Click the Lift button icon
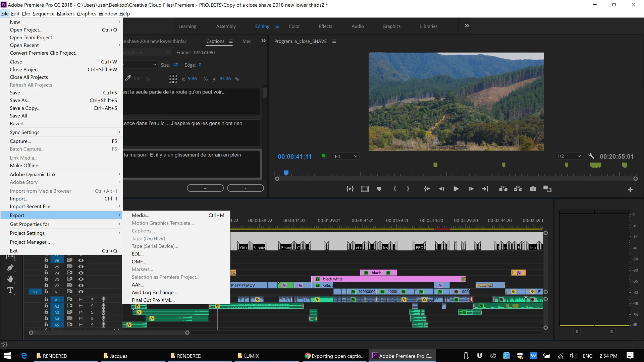 (x=503, y=189)
